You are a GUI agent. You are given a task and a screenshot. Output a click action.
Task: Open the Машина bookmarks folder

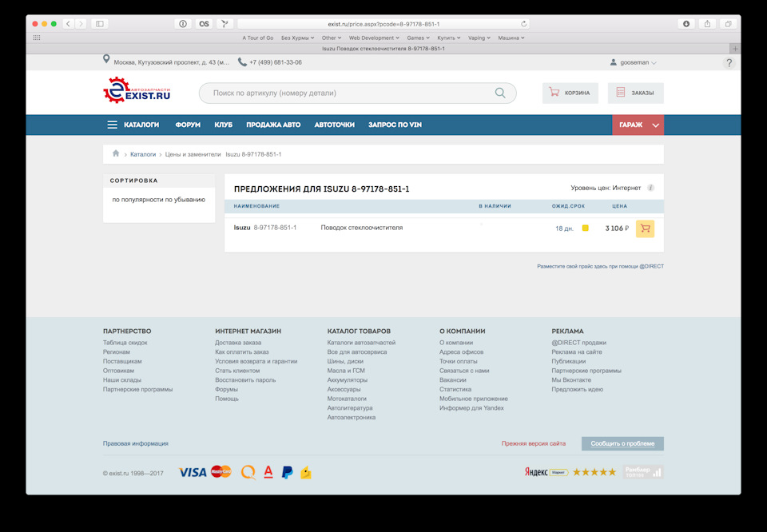[511, 38]
